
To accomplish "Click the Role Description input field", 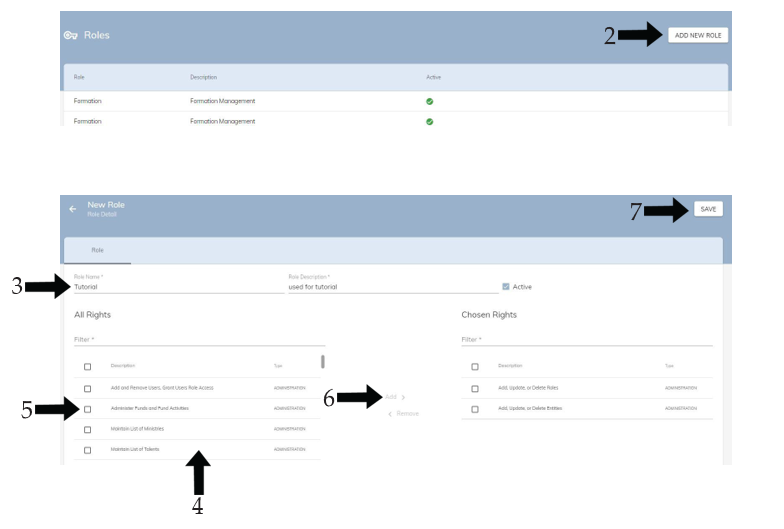I will (390, 287).
